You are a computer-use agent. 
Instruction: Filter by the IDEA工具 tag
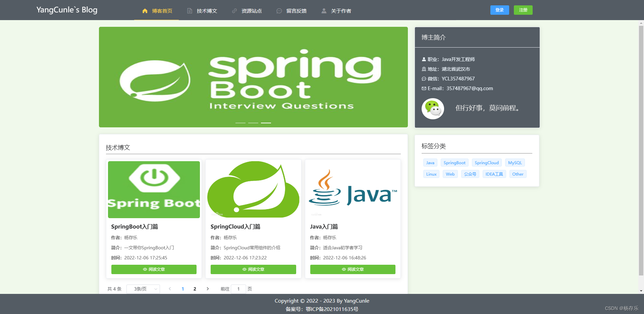point(494,174)
